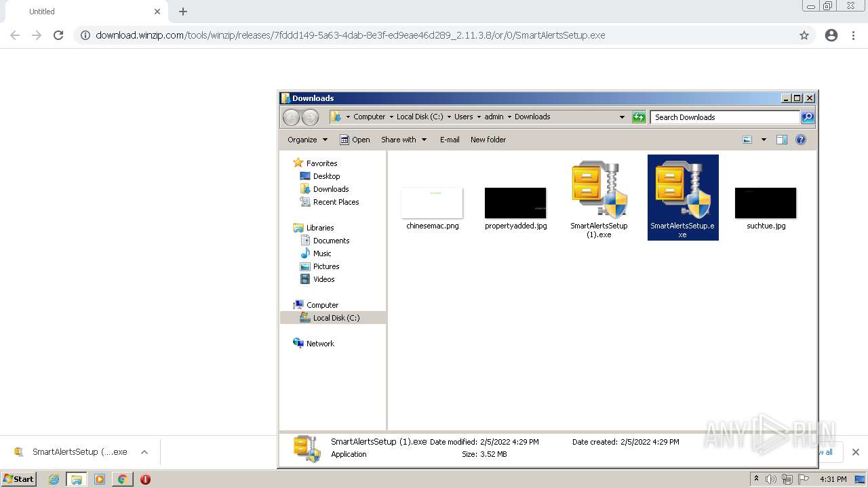Refresh the Downloads folder view
Viewport: 868px width, 488px height.
point(639,117)
